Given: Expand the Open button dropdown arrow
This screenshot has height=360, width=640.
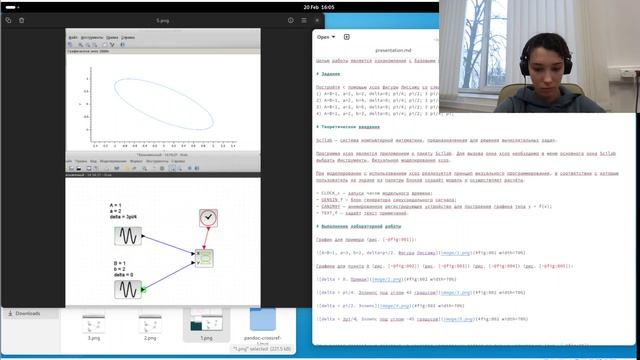Looking at the screenshot, I should tap(333, 37).
